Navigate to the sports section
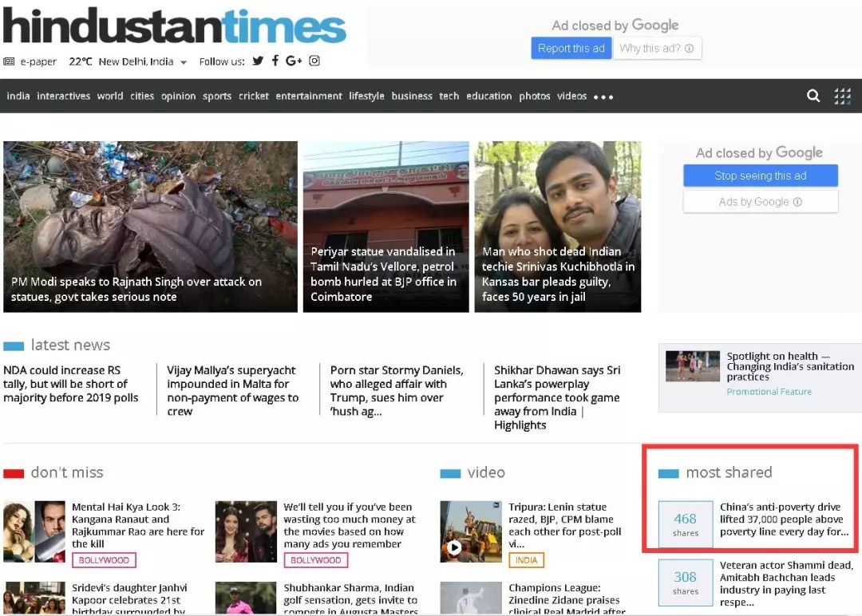862x616 pixels. 216,97
